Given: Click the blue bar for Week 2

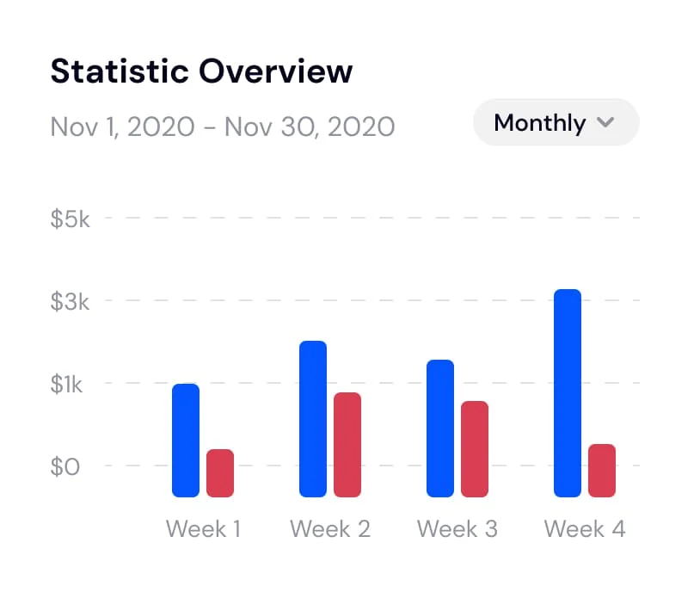Looking at the screenshot, I should click(x=311, y=417).
